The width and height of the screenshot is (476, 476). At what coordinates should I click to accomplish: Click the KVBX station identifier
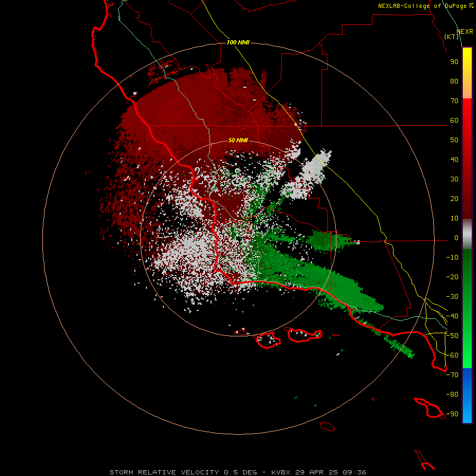tap(281, 472)
